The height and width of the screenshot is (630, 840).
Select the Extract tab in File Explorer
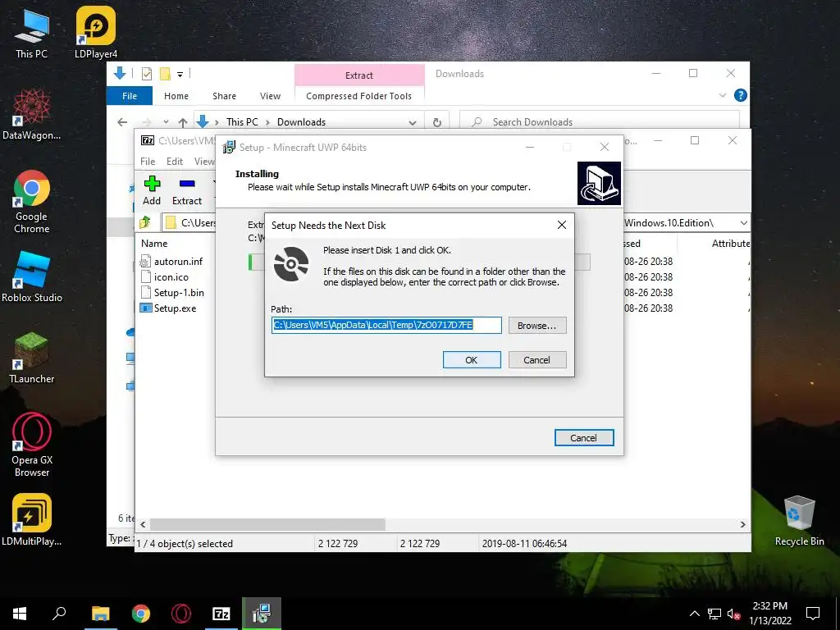[359, 75]
